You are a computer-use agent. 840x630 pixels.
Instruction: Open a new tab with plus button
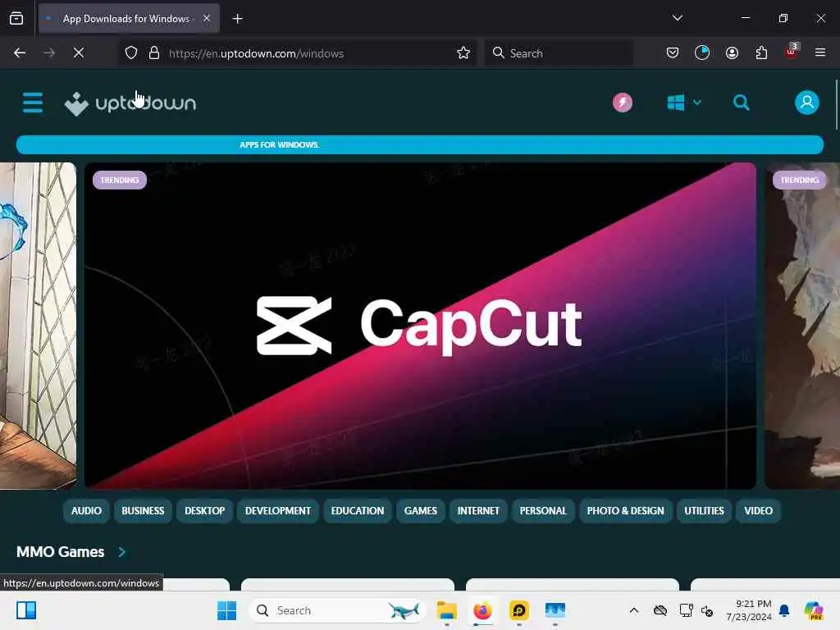click(237, 19)
